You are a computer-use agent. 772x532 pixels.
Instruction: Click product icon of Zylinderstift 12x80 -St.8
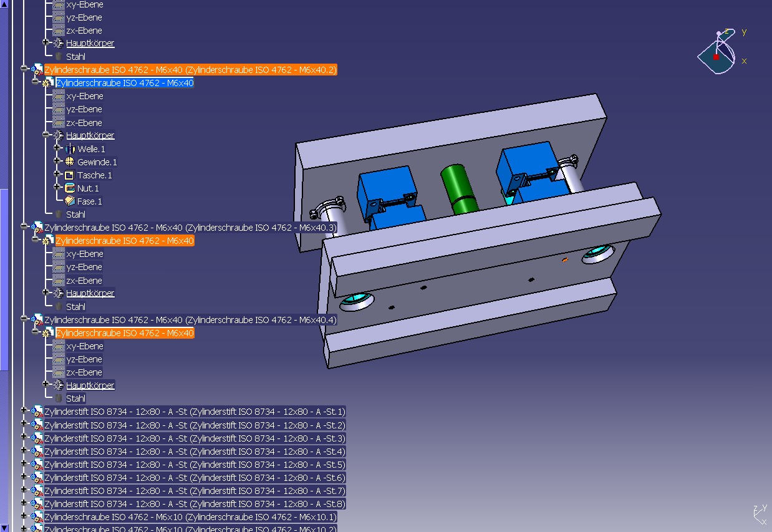pos(37,504)
